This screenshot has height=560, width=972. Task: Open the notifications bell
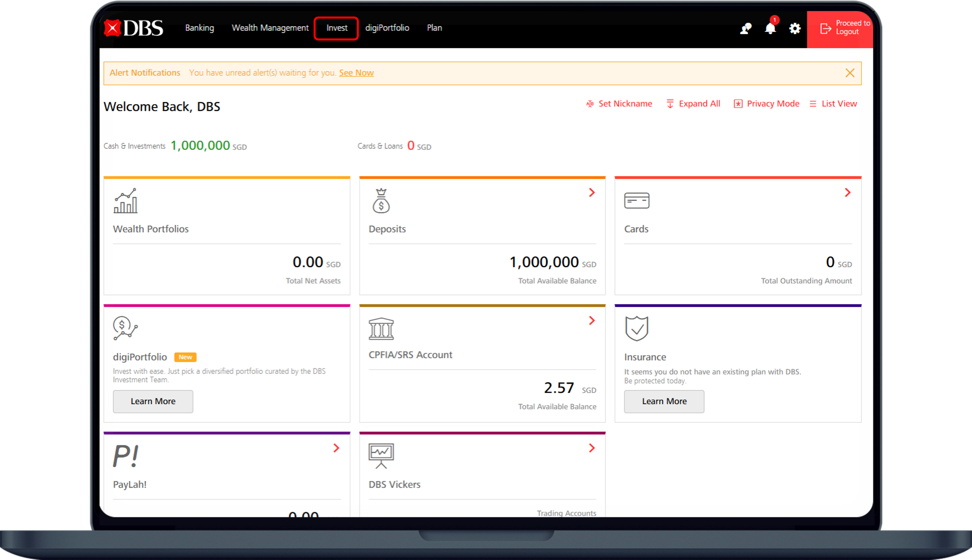tap(770, 29)
